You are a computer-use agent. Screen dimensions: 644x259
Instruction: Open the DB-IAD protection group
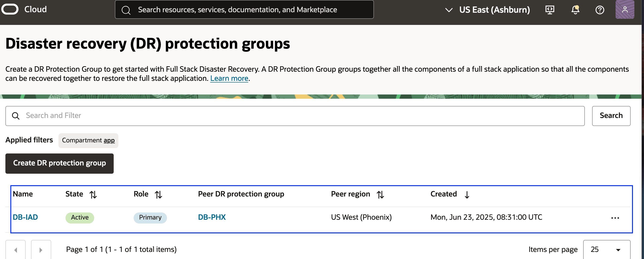tap(25, 217)
